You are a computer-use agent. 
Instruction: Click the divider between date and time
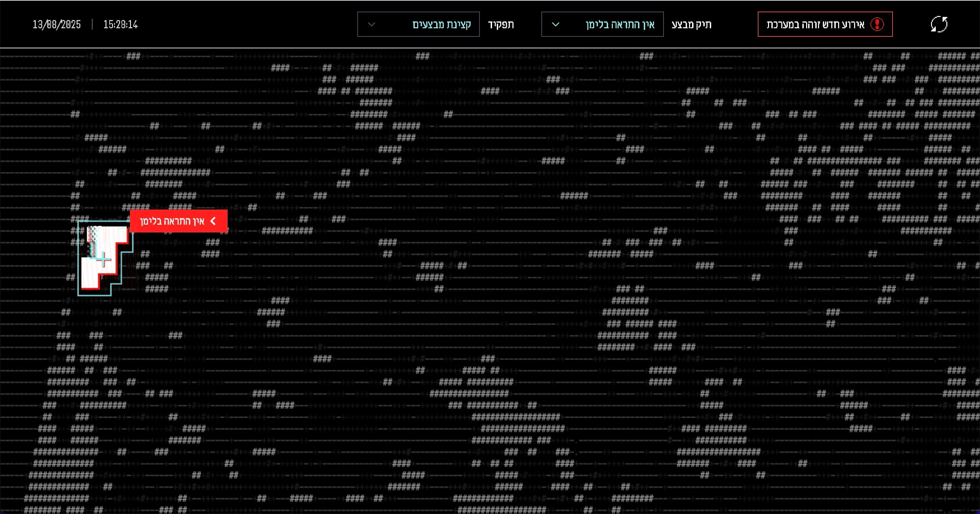[92, 25]
